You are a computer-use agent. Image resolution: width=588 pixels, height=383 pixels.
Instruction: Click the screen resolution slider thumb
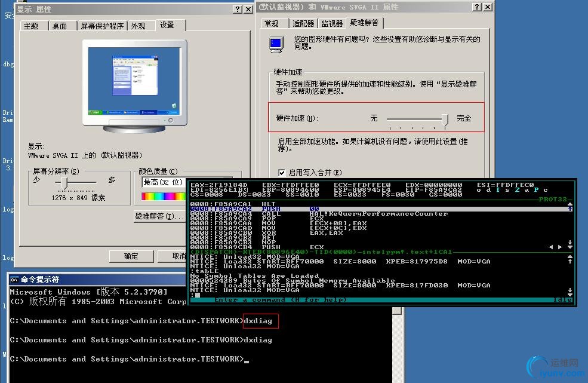[x=64, y=183]
